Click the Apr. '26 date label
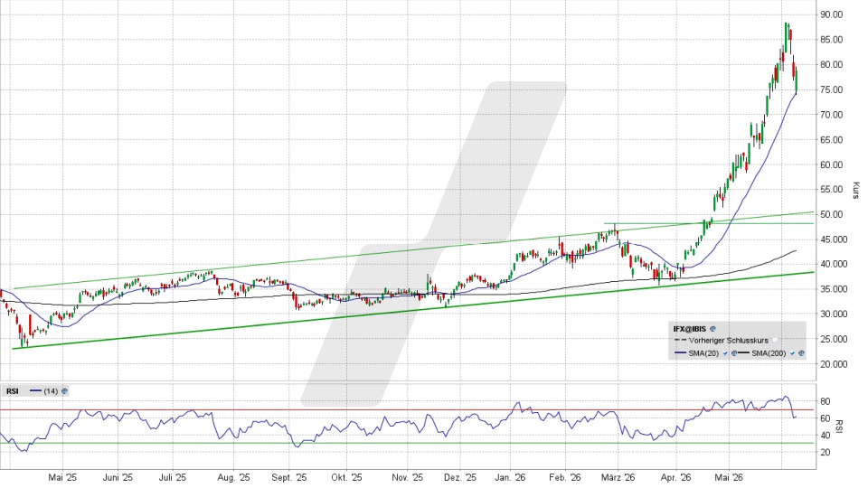This screenshot has height=488, width=868. [676, 477]
